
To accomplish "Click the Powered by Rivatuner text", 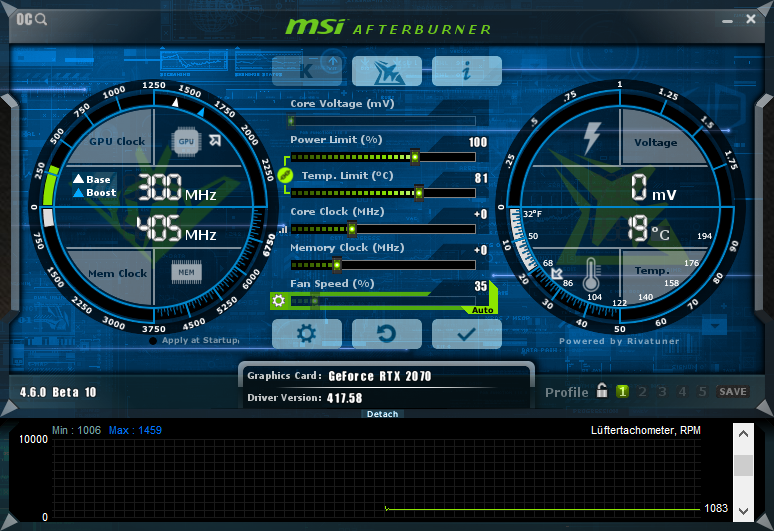I will (x=619, y=341).
